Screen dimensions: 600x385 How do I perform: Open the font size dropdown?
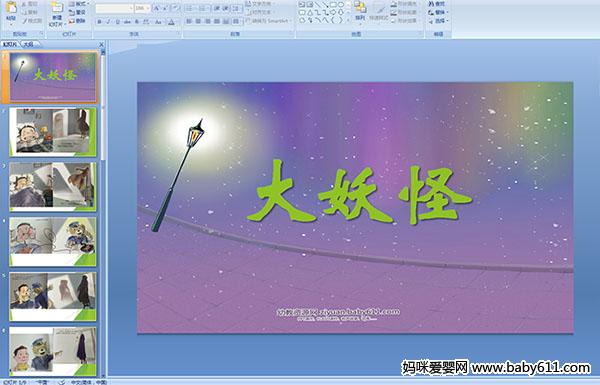click(142, 8)
